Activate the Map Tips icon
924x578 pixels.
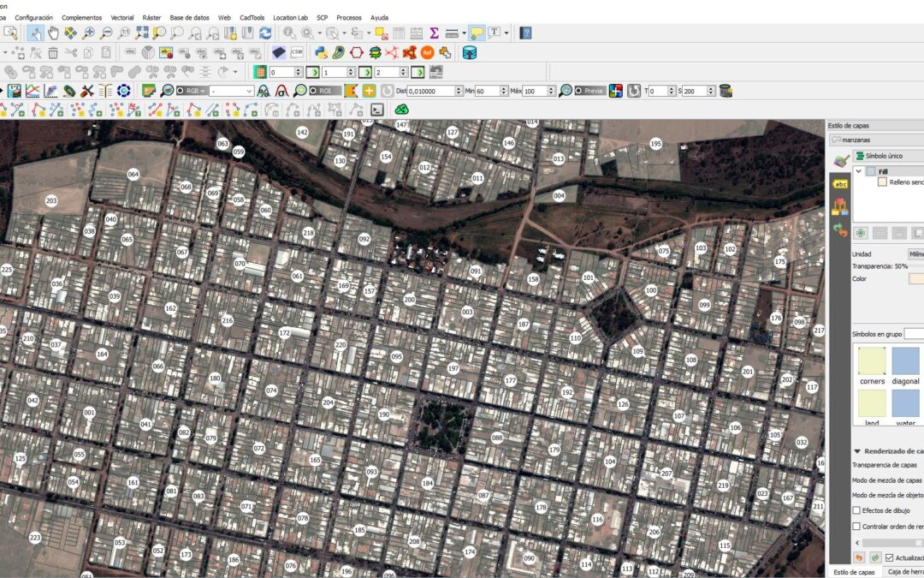[x=477, y=33]
